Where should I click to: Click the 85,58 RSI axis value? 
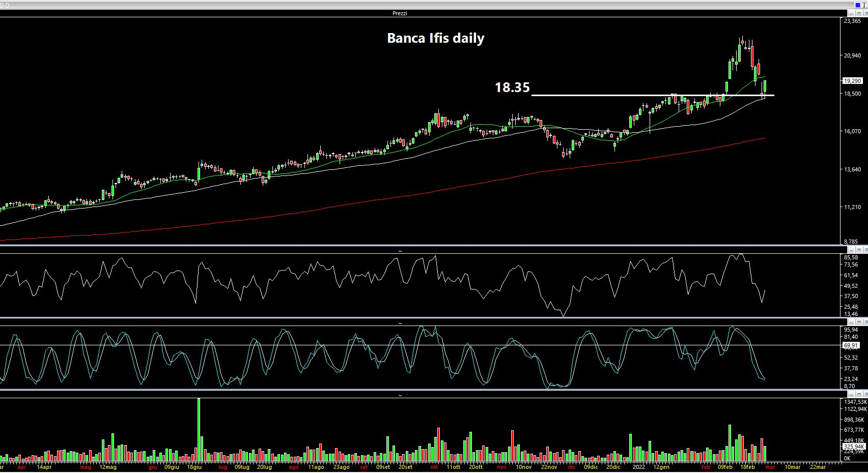pyautogui.click(x=851, y=258)
